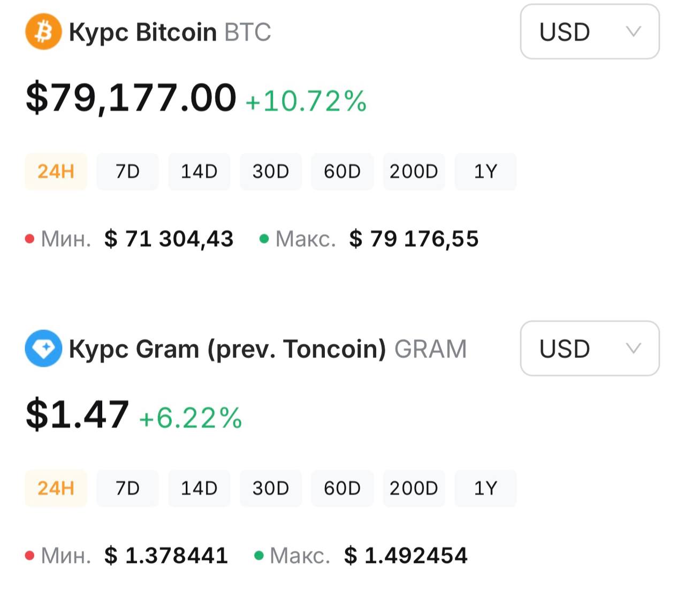
Task: Click chevron arrow in Bitcoin currency selector
Action: point(634,32)
